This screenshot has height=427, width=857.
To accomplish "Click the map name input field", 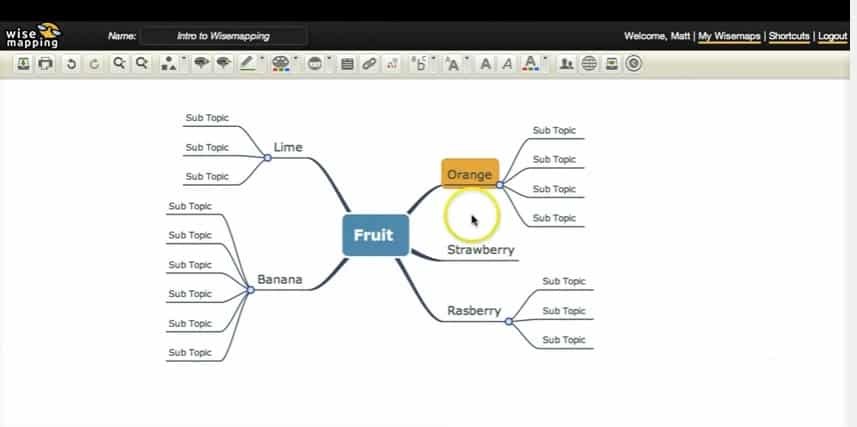I will pyautogui.click(x=223, y=36).
